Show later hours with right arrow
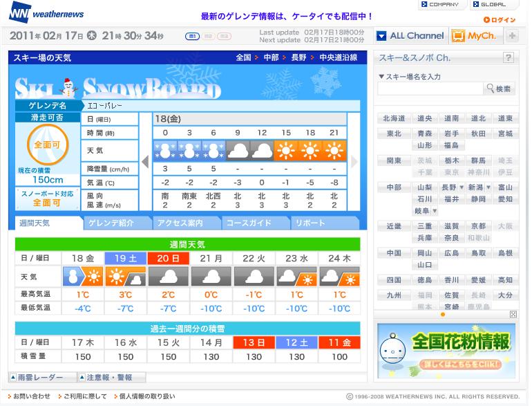The height and width of the screenshot is (406, 532). [354, 162]
